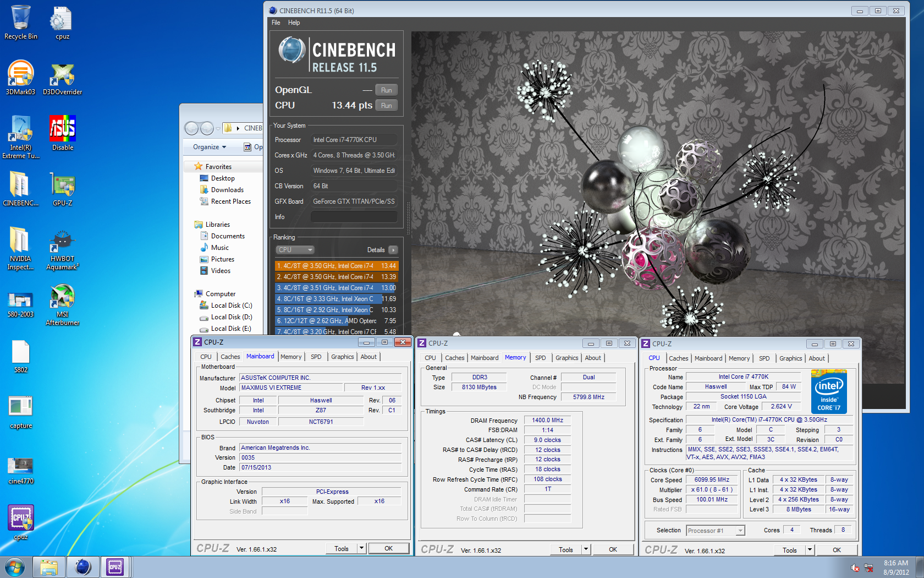Click OK in the right CPU-Z window
The height and width of the screenshot is (578, 924).
837,550
